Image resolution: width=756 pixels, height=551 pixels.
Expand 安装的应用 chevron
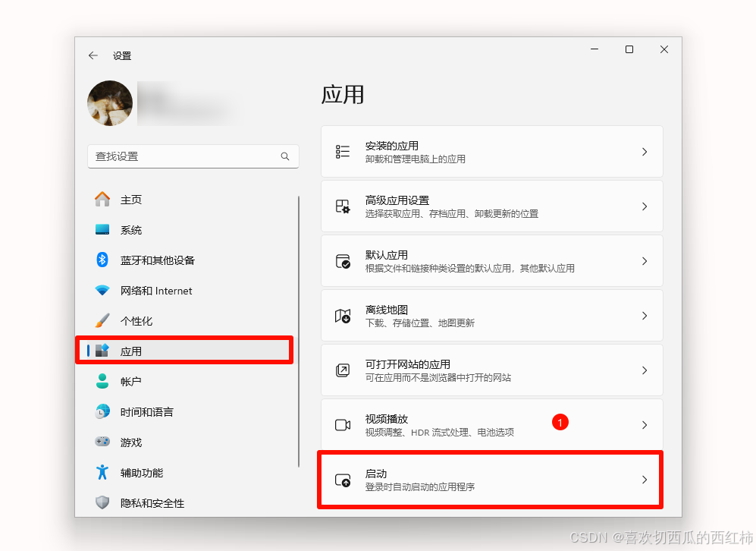pyautogui.click(x=645, y=152)
